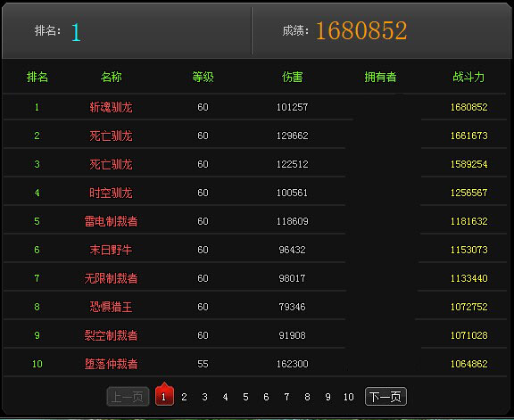Click the 下一页 next page button

tap(385, 397)
